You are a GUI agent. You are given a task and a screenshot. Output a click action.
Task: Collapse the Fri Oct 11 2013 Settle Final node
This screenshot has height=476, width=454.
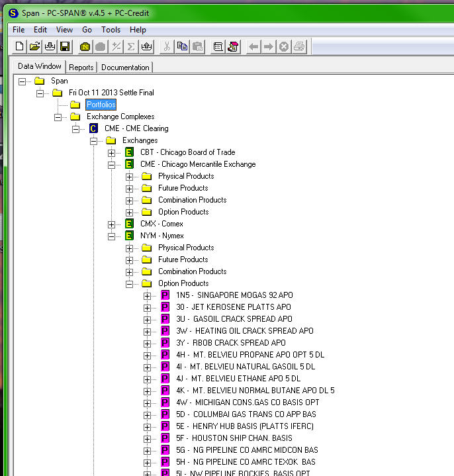coord(40,93)
